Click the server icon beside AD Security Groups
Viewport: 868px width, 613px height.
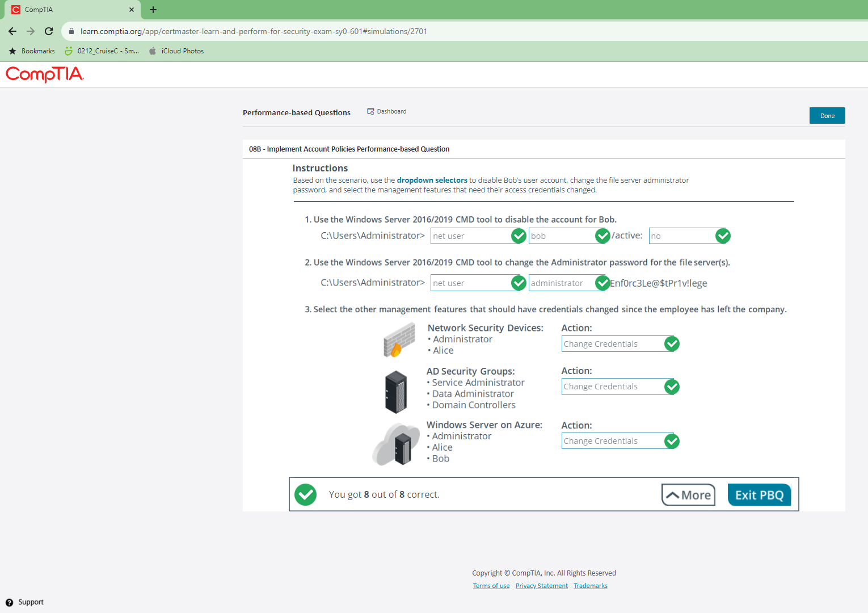point(396,392)
